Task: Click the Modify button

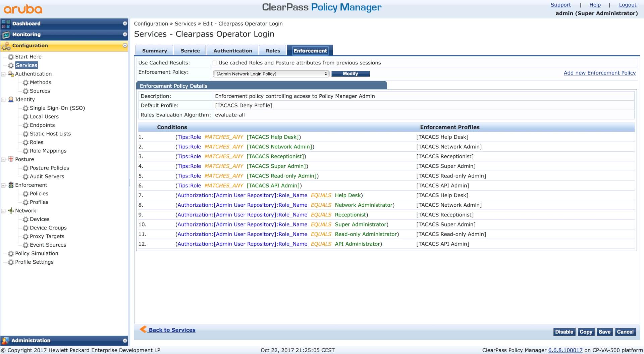Action: 350,74
